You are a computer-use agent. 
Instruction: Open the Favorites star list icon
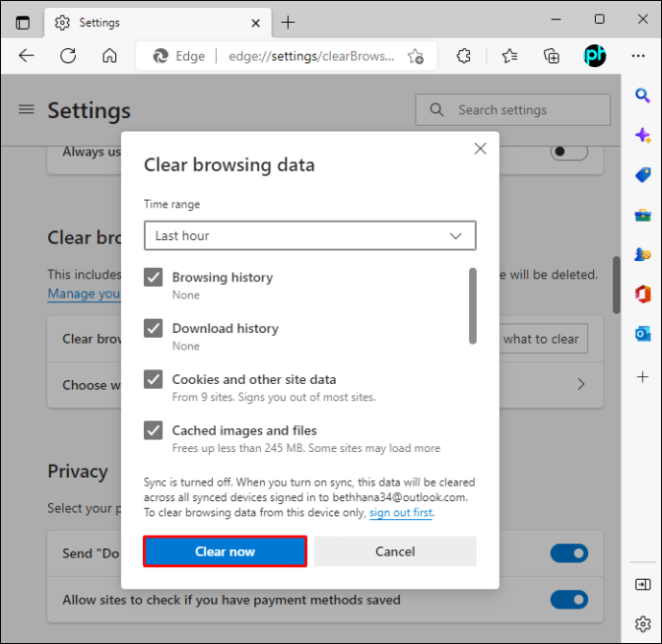click(509, 56)
